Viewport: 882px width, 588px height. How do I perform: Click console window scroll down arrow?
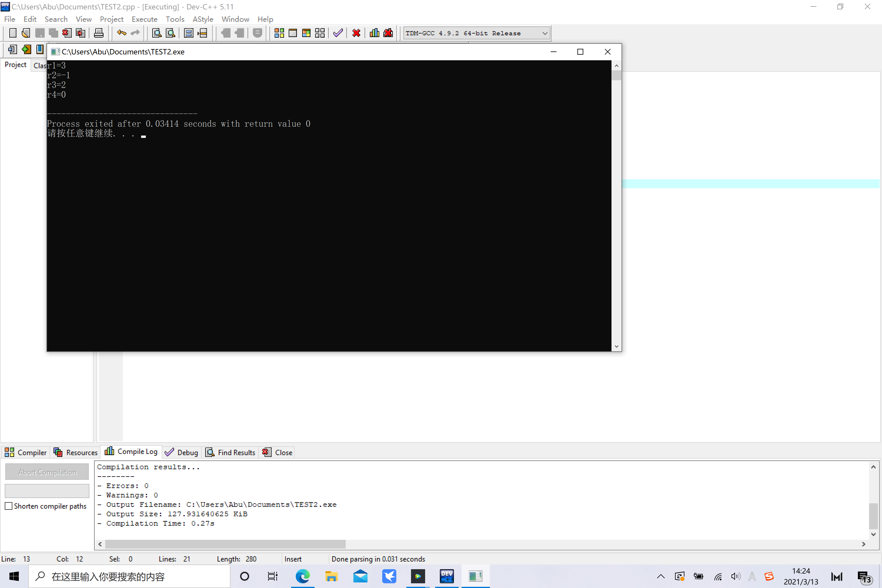(x=617, y=346)
